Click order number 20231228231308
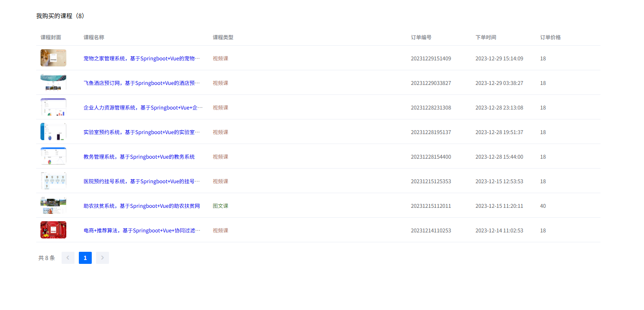 (x=431, y=107)
